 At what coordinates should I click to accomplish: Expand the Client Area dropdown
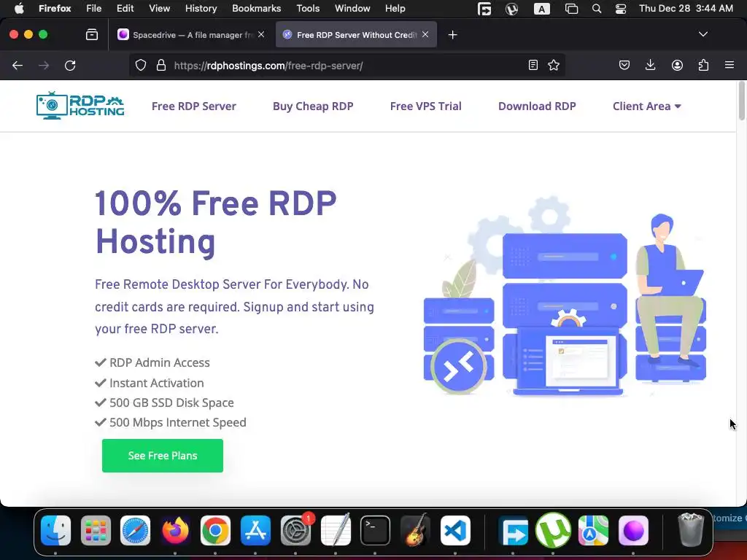click(646, 106)
